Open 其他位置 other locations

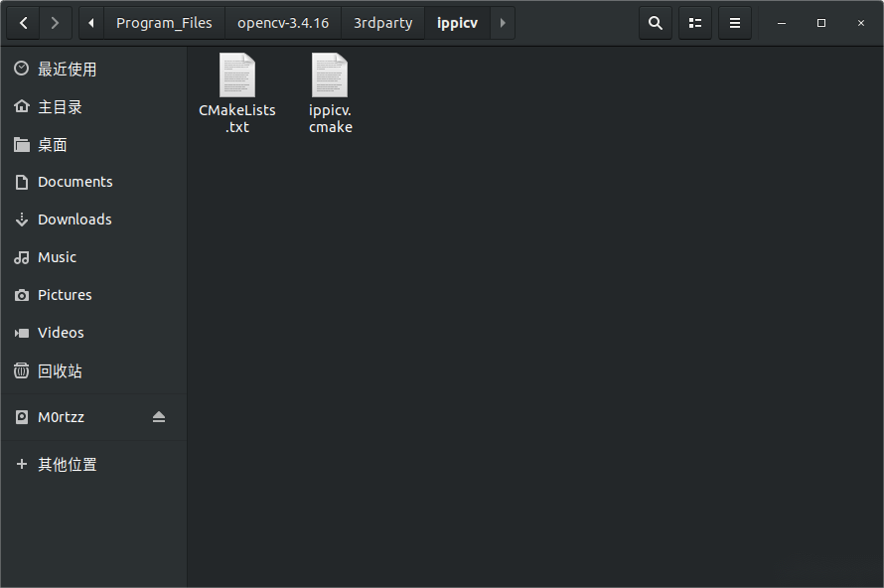click(x=93, y=464)
